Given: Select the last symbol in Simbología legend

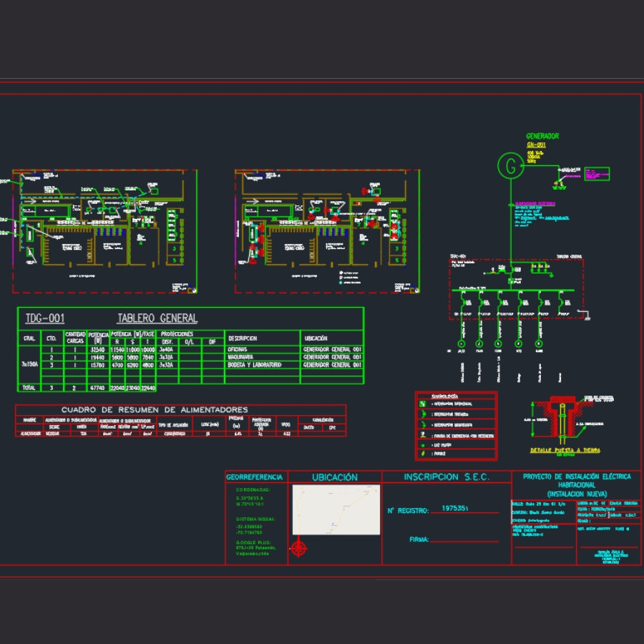Looking at the screenshot, I should click(x=424, y=454).
